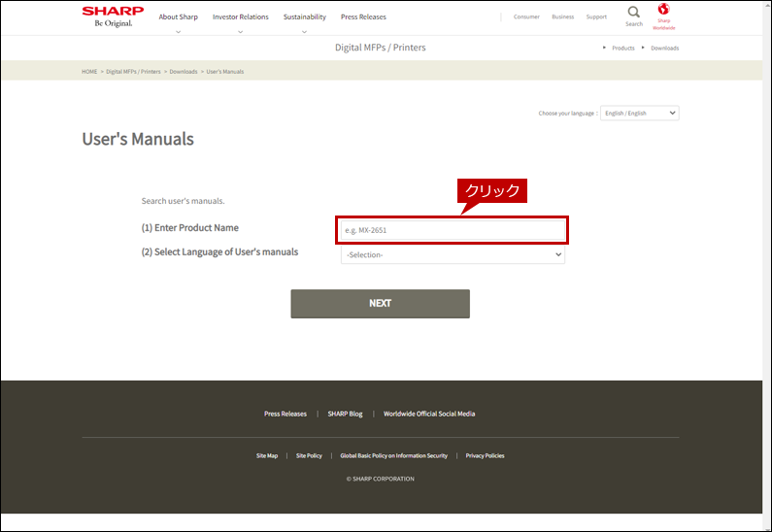
Task: Open the Site Map link
Action: tap(267, 455)
